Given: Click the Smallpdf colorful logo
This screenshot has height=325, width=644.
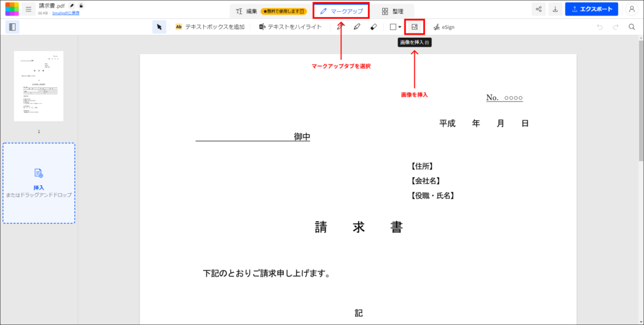Looking at the screenshot, I should click(x=12, y=9).
